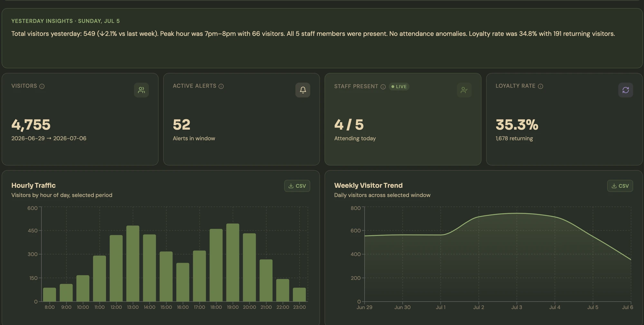The height and width of the screenshot is (325, 644).
Task: Click the Jun 29 label on weekly trend axis
Action: [365, 307]
